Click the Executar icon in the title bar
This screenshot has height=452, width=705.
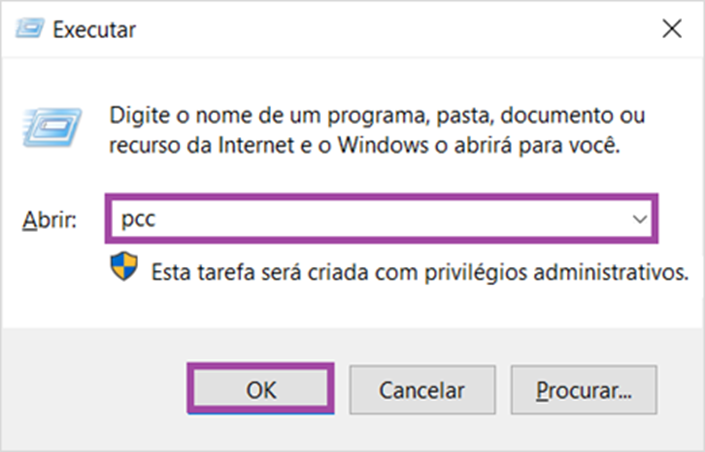[x=30, y=29]
